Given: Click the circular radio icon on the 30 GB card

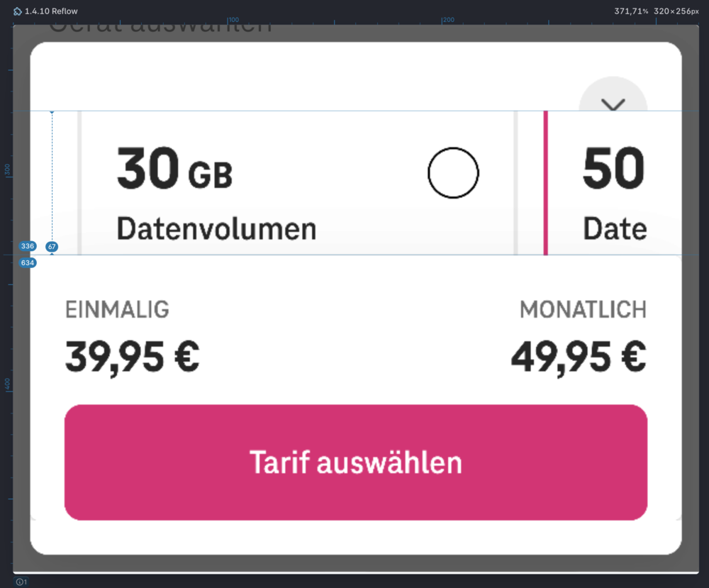Looking at the screenshot, I should 452,172.
